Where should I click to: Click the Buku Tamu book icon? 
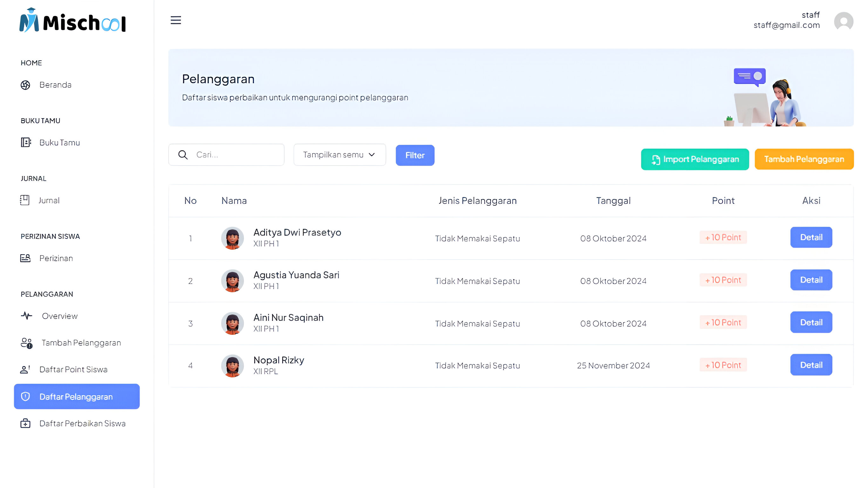click(x=26, y=143)
